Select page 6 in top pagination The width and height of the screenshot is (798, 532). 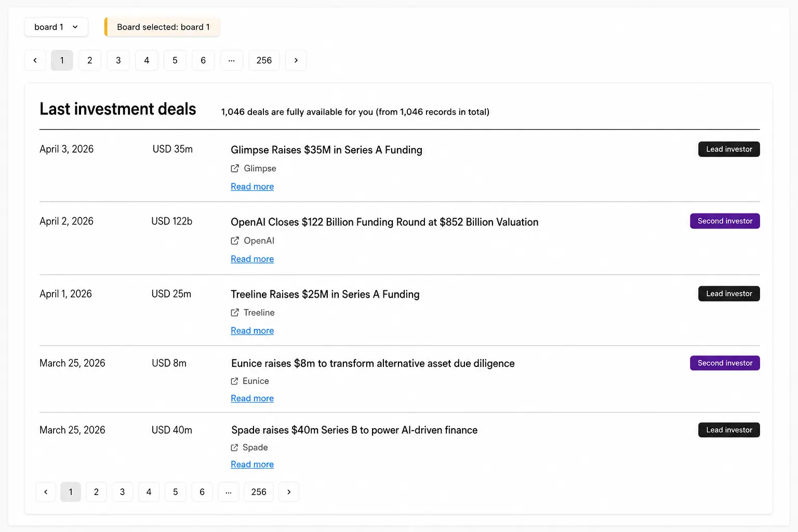203,60
